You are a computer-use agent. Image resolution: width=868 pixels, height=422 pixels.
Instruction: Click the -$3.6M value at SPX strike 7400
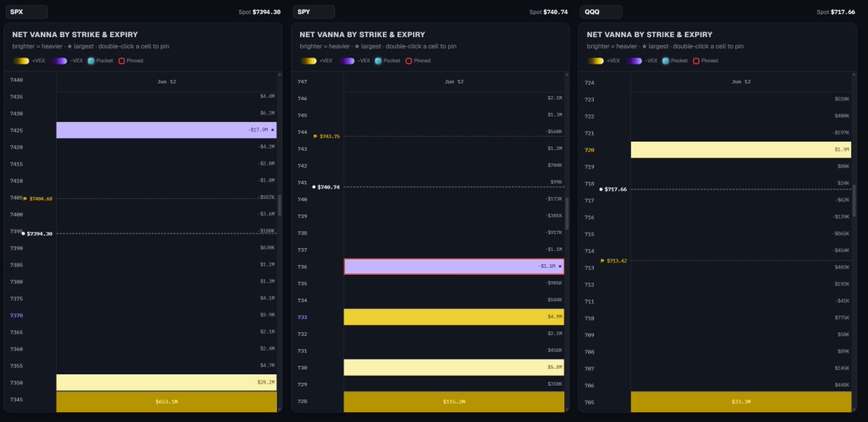[x=265, y=214]
